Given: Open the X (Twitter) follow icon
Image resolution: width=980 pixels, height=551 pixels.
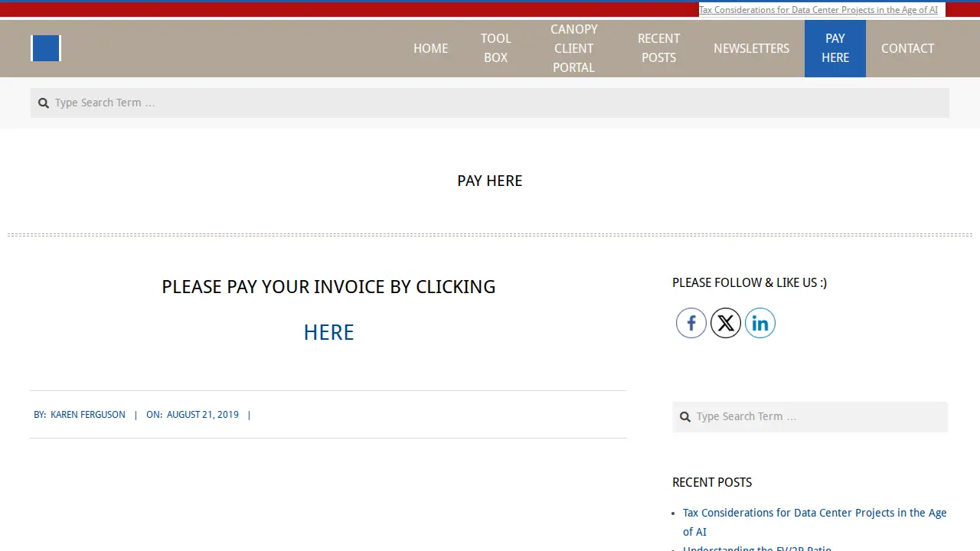Looking at the screenshot, I should [x=726, y=323].
